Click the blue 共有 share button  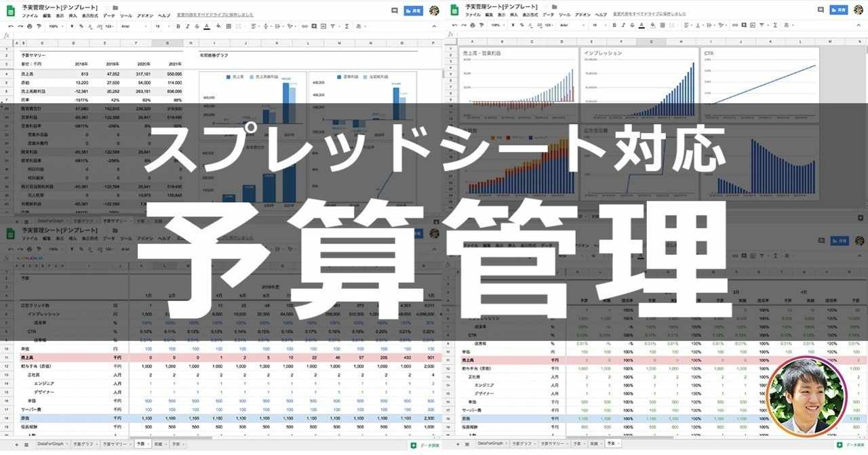click(x=412, y=9)
